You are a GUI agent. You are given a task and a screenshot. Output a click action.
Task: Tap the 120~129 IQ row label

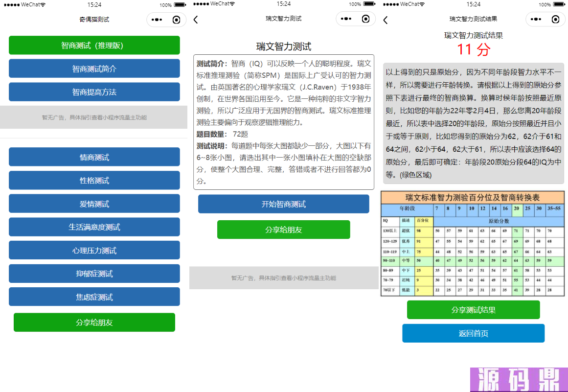pos(390,241)
